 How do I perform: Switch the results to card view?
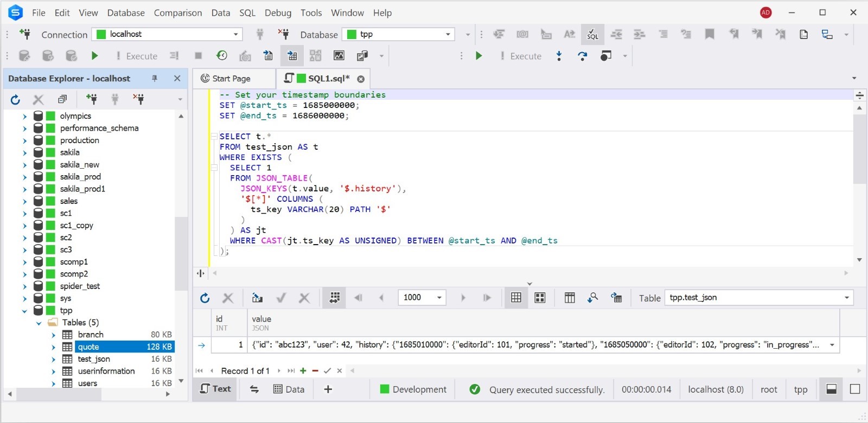click(540, 298)
